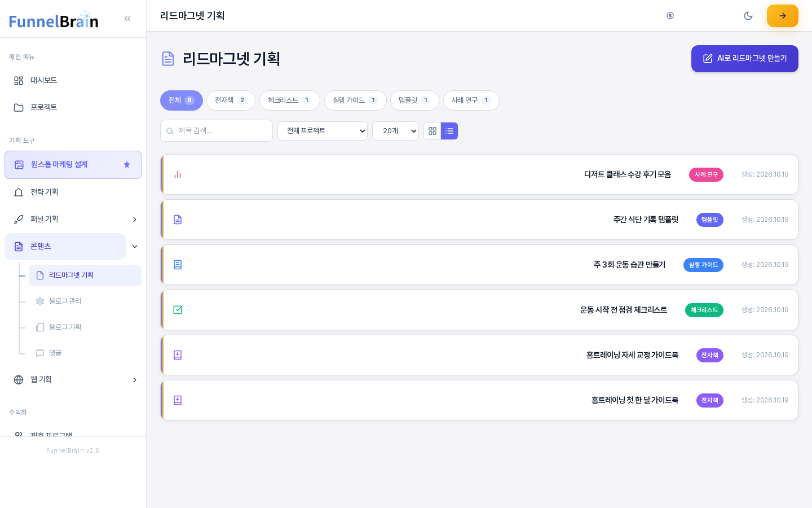812x508 pixels.
Task: Filter by the 실행 가이드 tab
Action: click(355, 100)
